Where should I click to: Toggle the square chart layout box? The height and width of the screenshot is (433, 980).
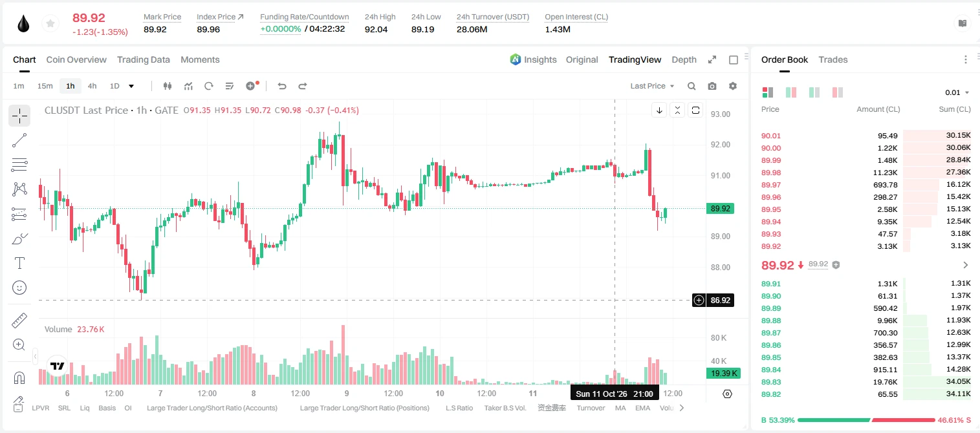734,59
